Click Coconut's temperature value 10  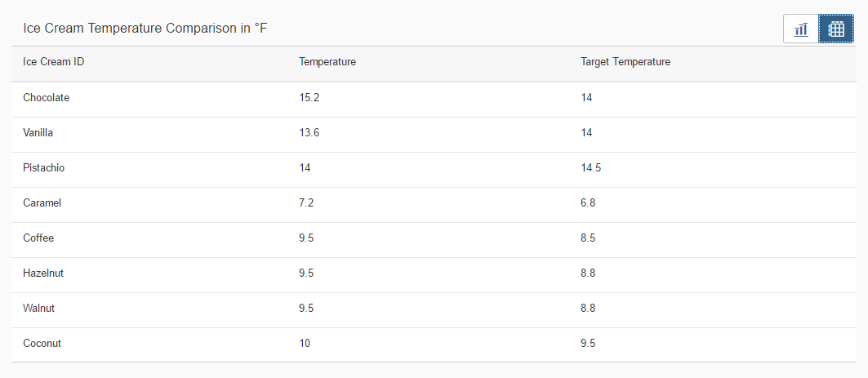pyautogui.click(x=305, y=343)
